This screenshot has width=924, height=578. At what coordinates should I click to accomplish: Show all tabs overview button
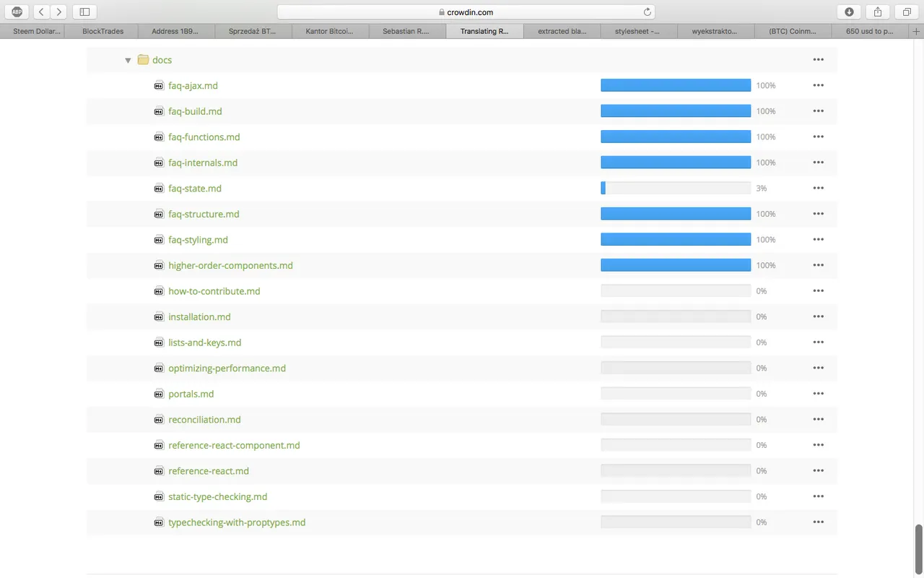click(907, 12)
